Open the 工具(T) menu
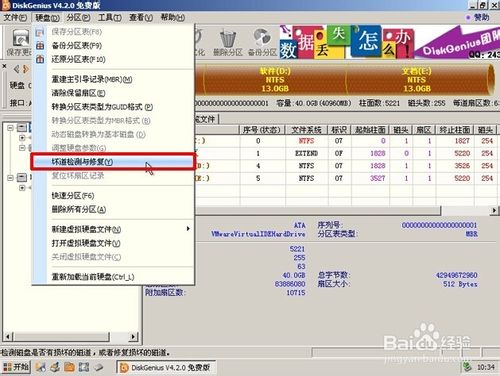Screen dimensions: 500x376 point(110,17)
